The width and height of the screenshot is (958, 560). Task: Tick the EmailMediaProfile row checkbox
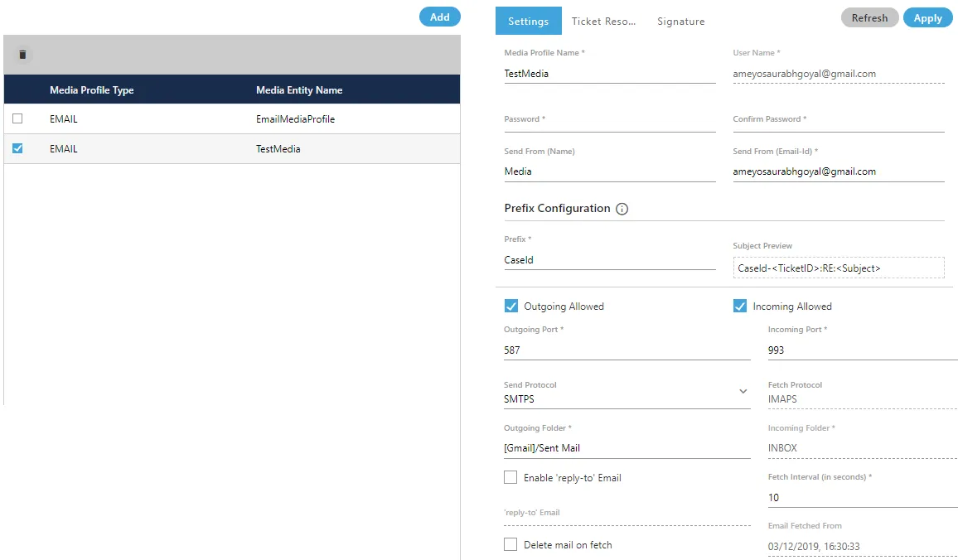pyautogui.click(x=17, y=118)
